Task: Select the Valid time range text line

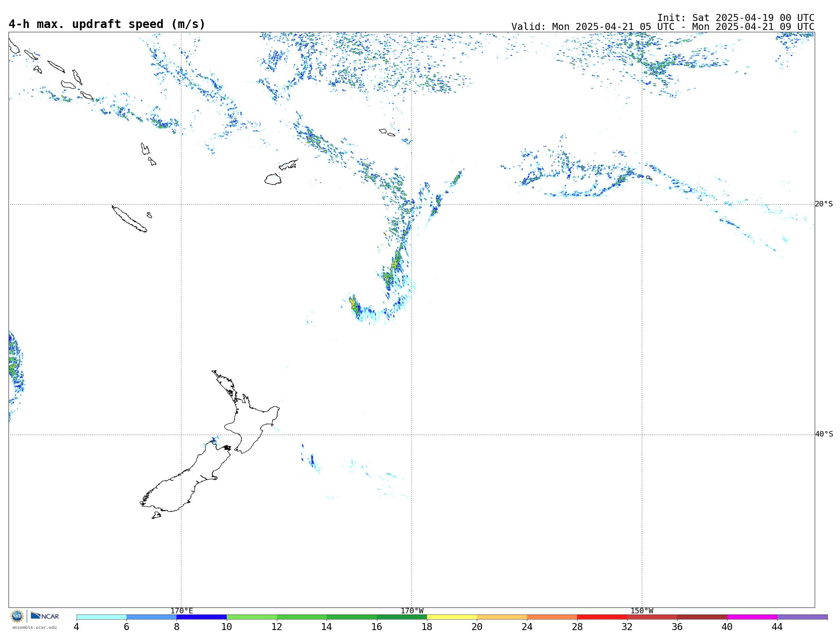Action: [x=663, y=27]
